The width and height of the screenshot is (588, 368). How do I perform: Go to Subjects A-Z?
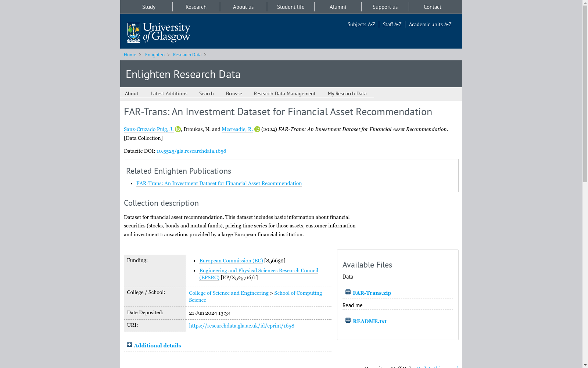coord(361,24)
